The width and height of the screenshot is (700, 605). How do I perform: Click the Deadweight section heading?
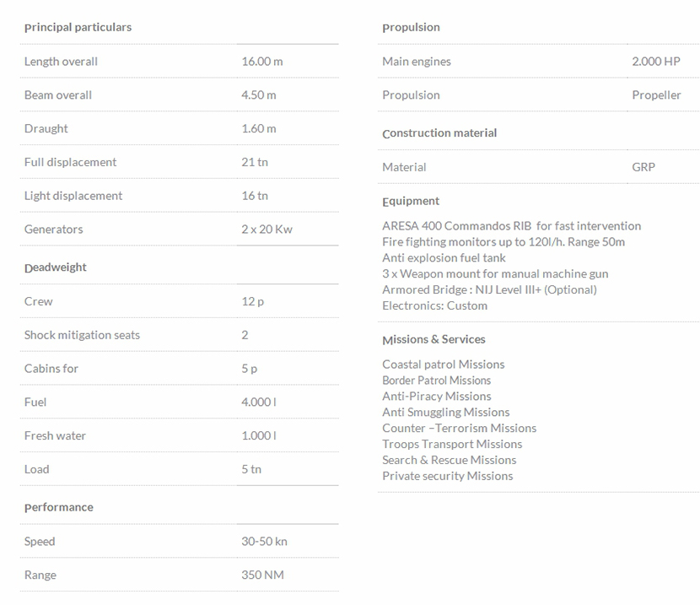56,267
